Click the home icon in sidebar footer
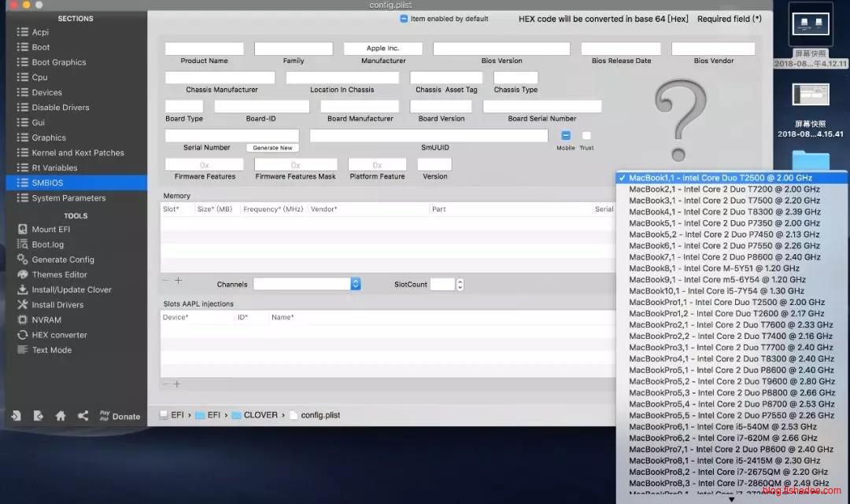Screen dimensions: 850x504 (61, 416)
